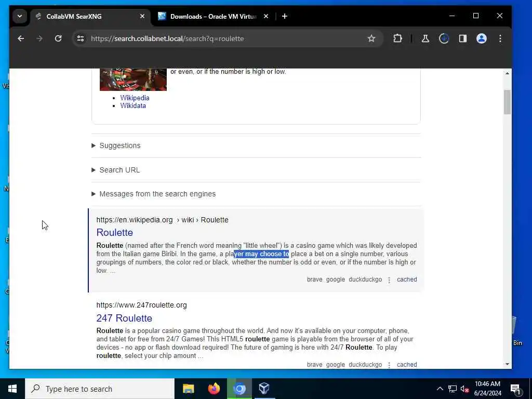Open the tab search dropdown arrow
The height and width of the screenshot is (399, 532).
(20, 16)
